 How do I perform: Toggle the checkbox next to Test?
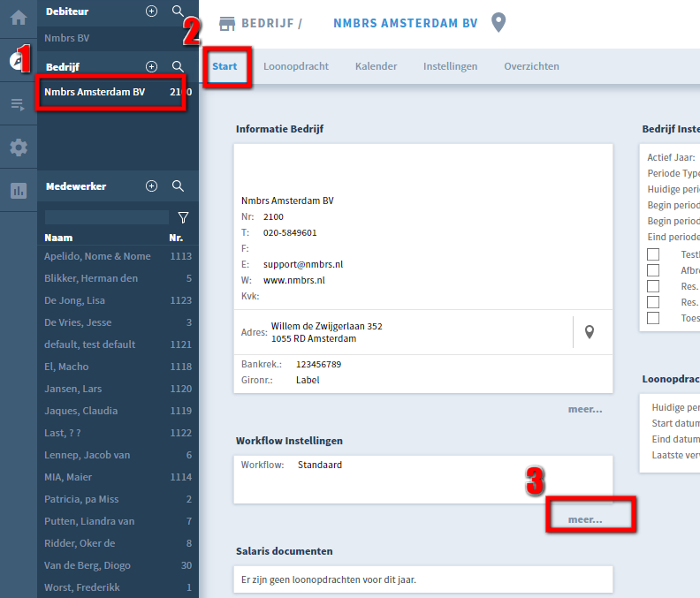click(x=653, y=254)
